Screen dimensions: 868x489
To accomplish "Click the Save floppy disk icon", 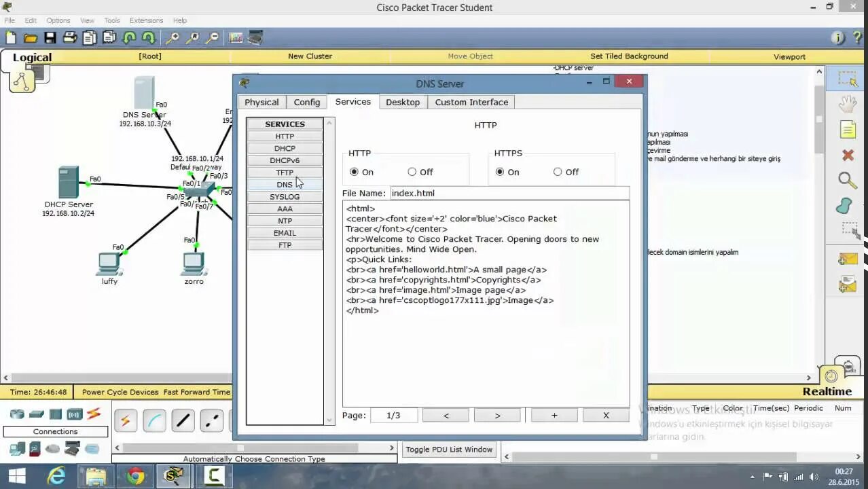I will pyautogui.click(x=50, y=38).
